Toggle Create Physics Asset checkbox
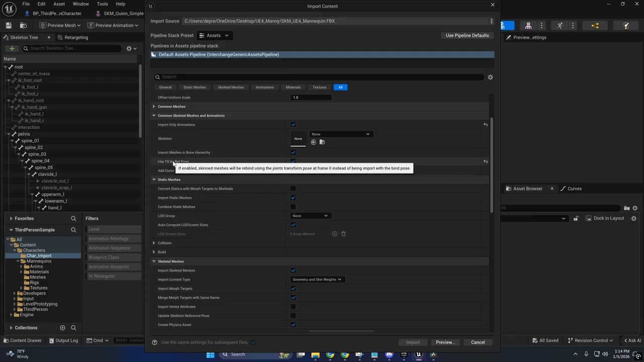 point(293,325)
